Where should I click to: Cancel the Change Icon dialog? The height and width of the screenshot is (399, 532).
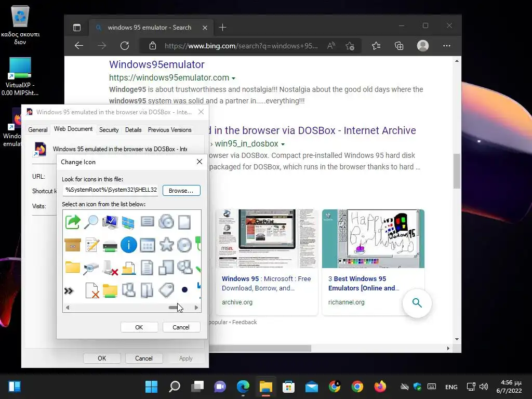click(181, 327)
